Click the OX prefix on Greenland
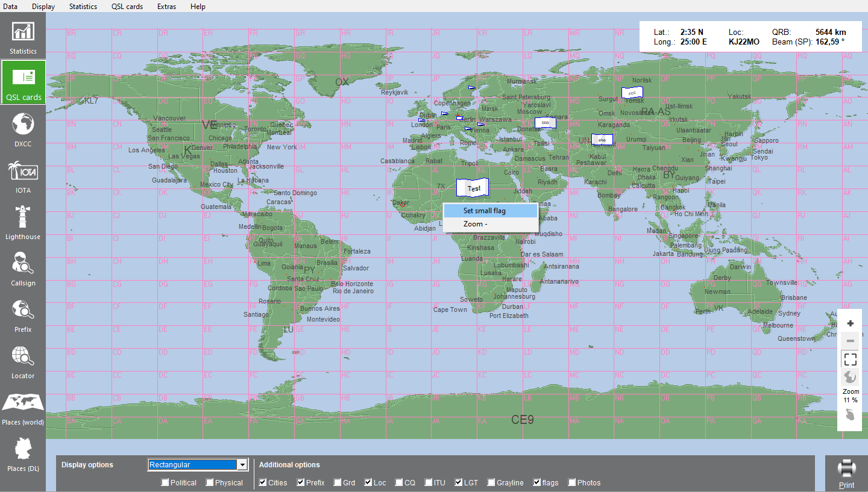 pos(342,83)
